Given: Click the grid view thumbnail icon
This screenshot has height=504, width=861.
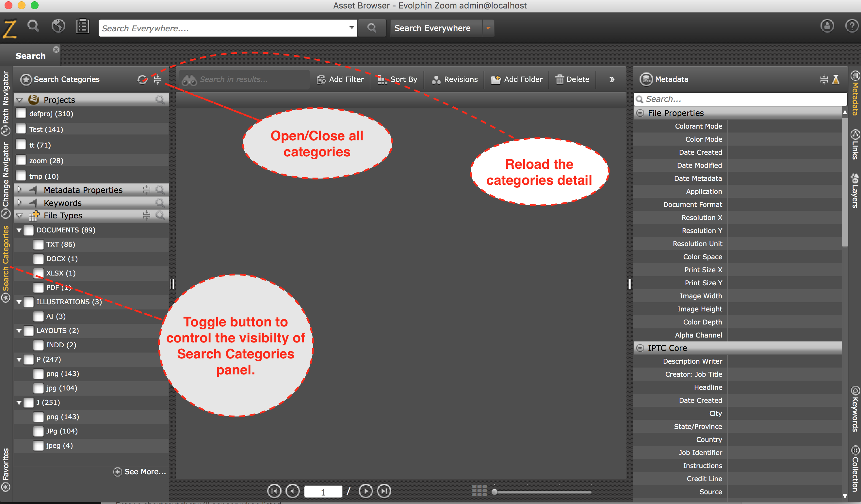Looking at the screenshot, I should coord(479,491).
